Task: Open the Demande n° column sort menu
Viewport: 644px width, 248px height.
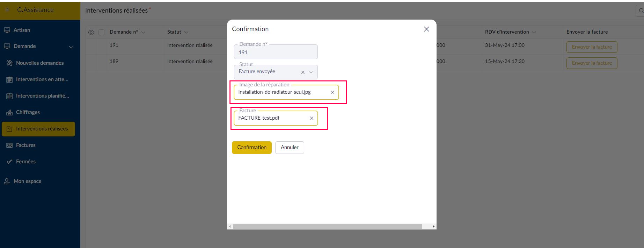Action: [143, 32]
